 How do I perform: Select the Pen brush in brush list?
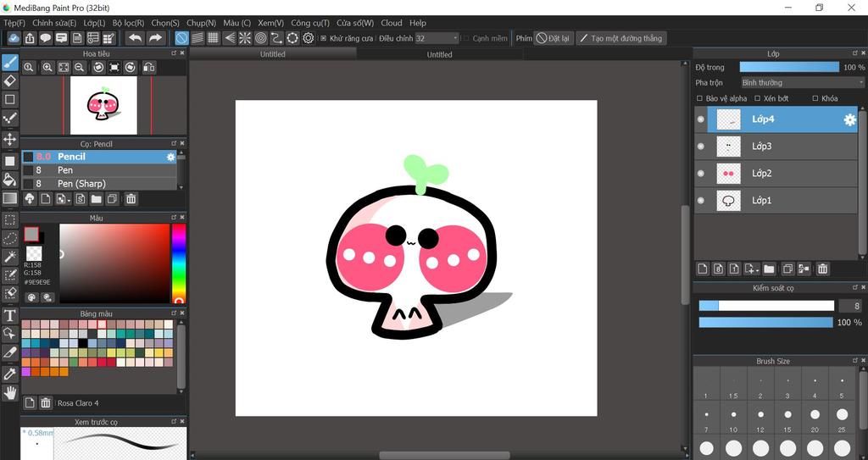click(99, 170)
